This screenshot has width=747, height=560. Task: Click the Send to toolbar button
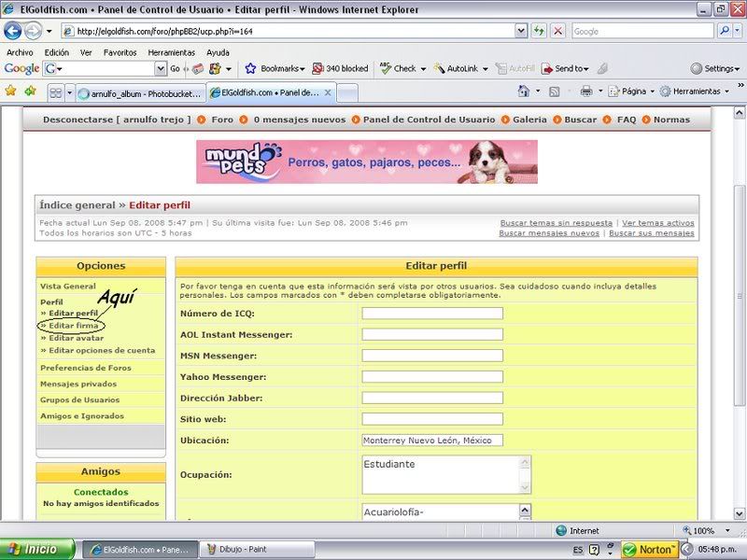[566, 68]
